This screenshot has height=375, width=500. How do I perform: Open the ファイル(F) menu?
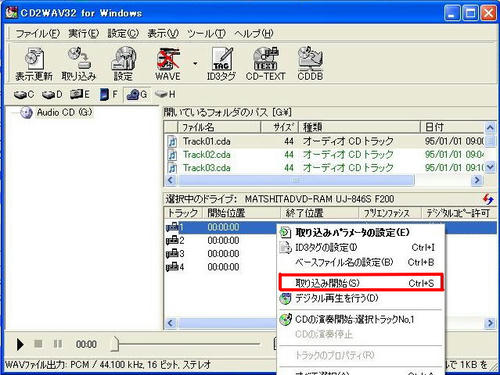(x=37, y=33)
